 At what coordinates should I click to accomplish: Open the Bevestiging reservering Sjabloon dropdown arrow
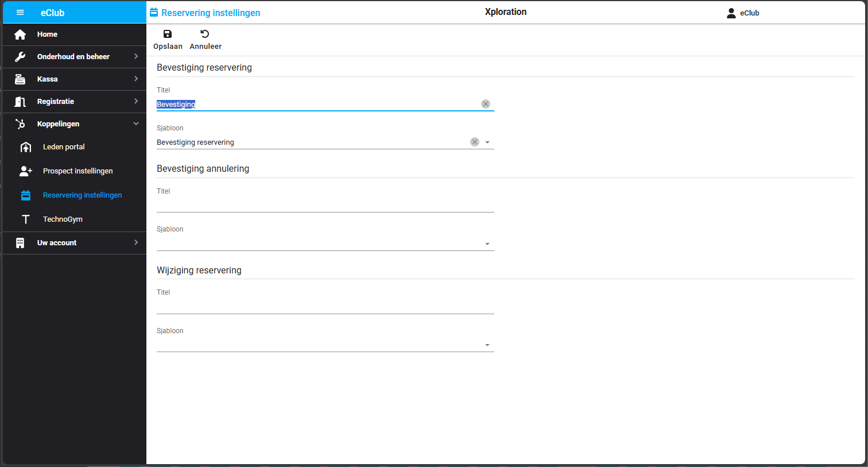pyautogui.click(x=487, y=142)
